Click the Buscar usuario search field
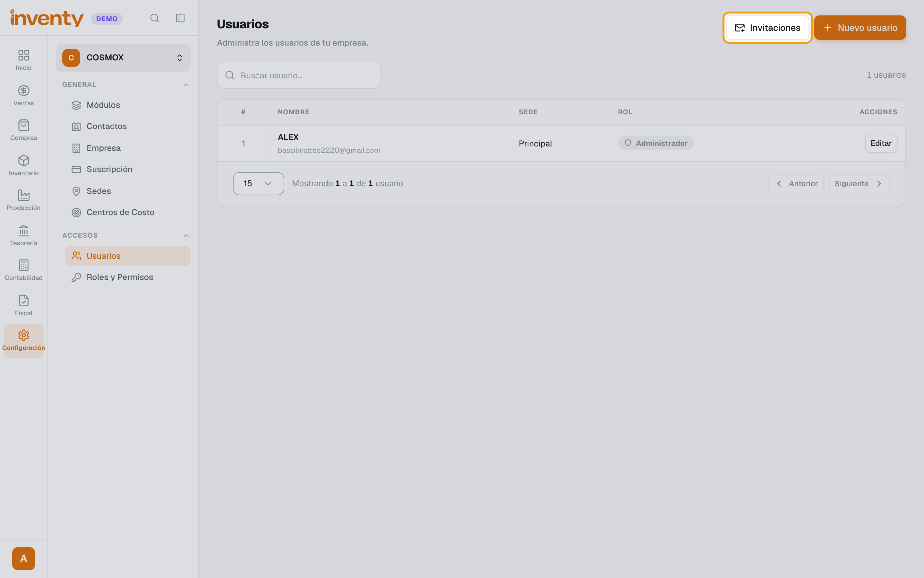The width and height of the screenshot is (924, 578). (x=299, y=75)
